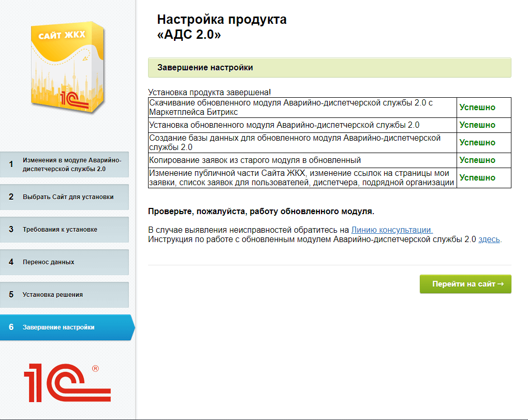Click text Проверьте, пожалуйста, работу обновленного модуля
Screen dimensions: 528x420
[x=261, y=212]
